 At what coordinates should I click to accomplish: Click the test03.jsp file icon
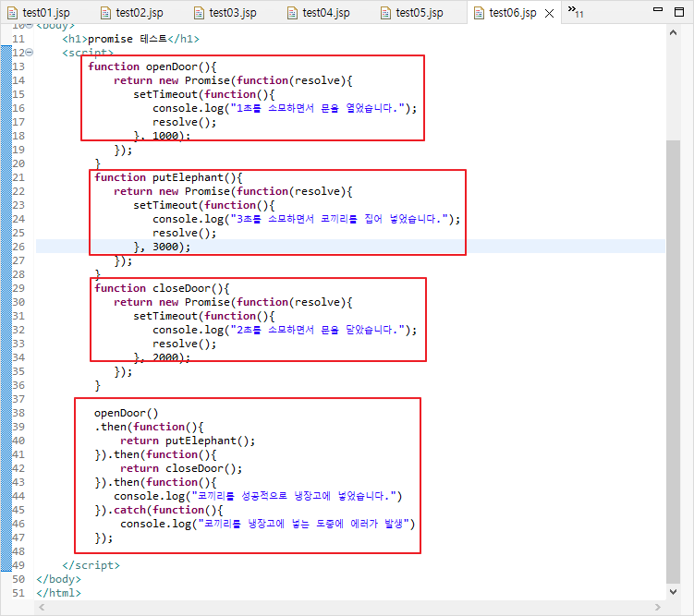coord(199,13)
